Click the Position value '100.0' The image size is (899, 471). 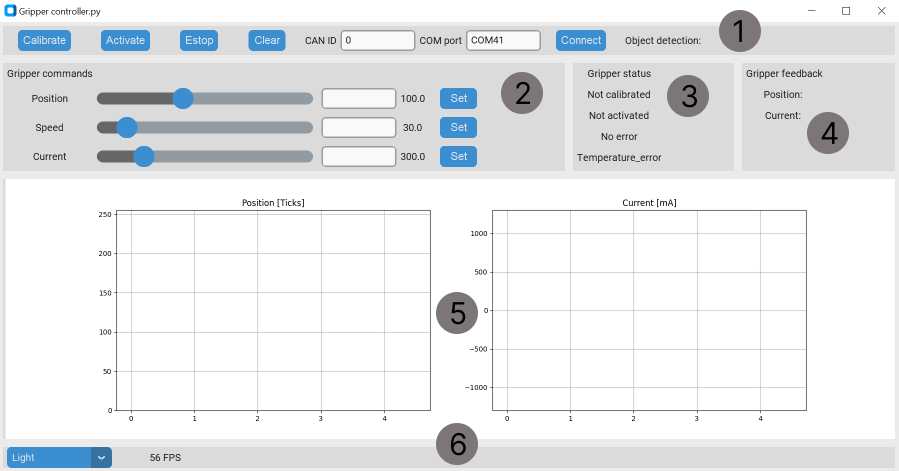pos(413,99)
